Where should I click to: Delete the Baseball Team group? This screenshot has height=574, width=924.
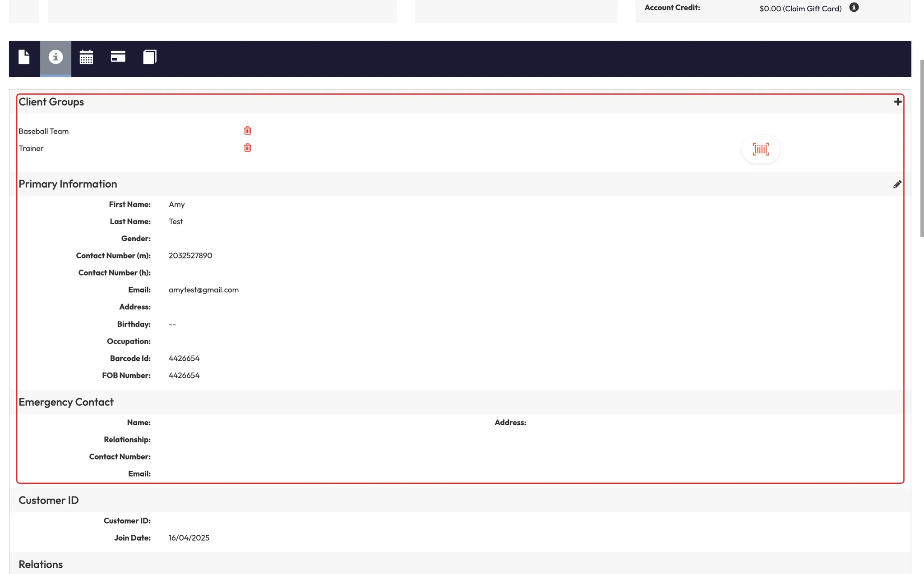click(247, 131)
